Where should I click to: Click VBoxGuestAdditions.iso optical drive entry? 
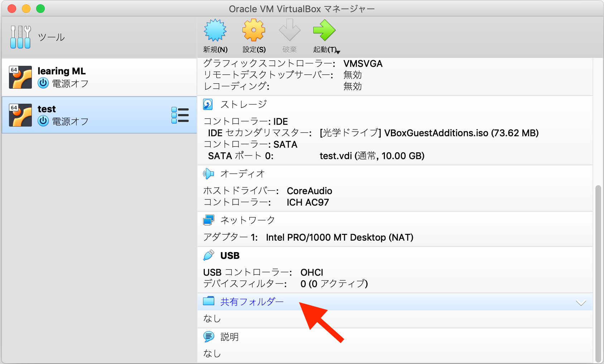[x=429, y=133]
